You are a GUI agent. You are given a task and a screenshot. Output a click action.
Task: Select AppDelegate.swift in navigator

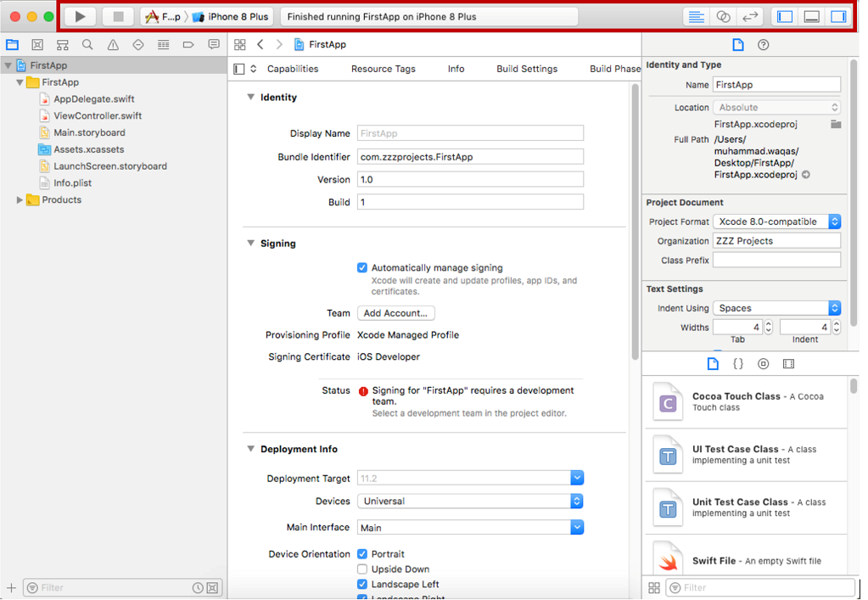click(x=94, y=99)
